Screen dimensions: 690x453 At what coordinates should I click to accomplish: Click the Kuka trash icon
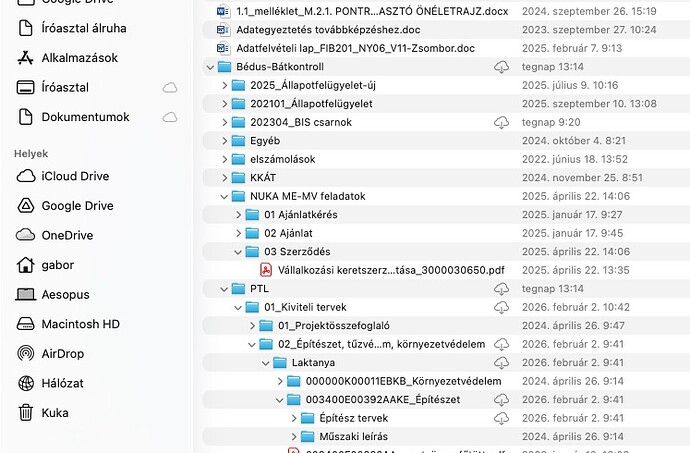pyautogui.click(x=27, y=412)
